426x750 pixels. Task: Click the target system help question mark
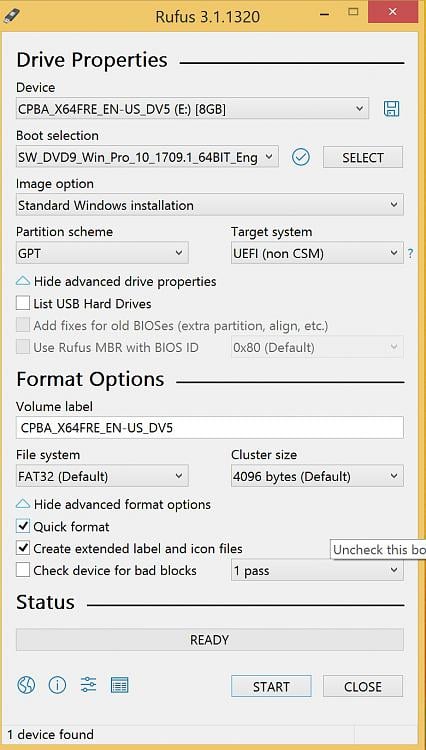[x=410, y=254]
